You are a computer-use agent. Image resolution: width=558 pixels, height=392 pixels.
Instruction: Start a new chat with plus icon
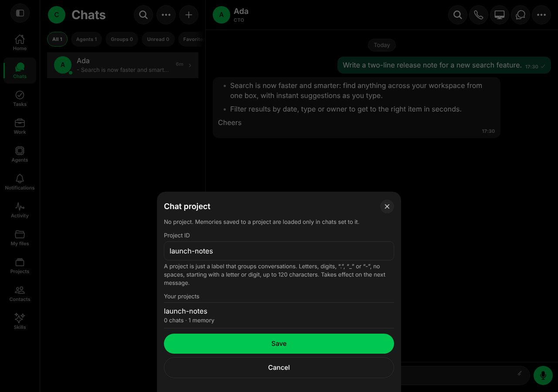189,15
